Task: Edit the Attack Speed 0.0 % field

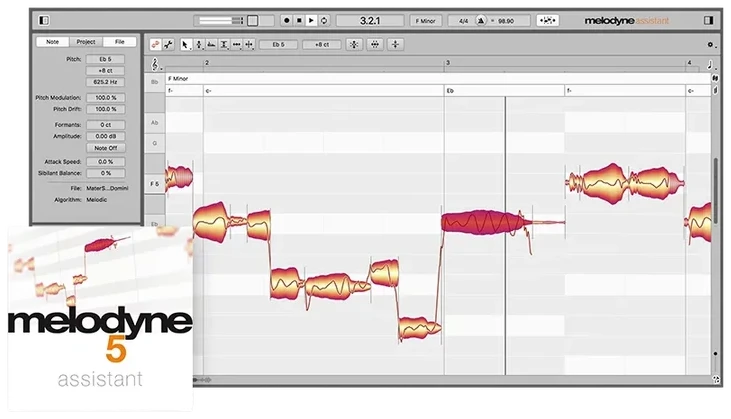Action: pos(105,161)
